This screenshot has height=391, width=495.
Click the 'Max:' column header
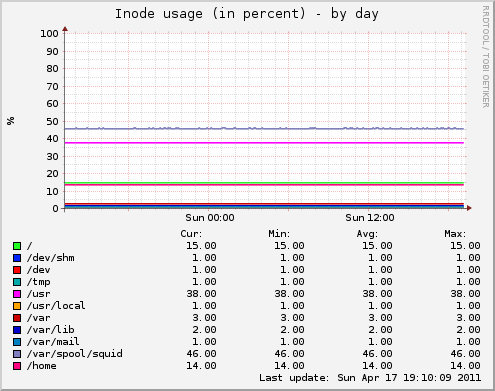click(455, 234)
